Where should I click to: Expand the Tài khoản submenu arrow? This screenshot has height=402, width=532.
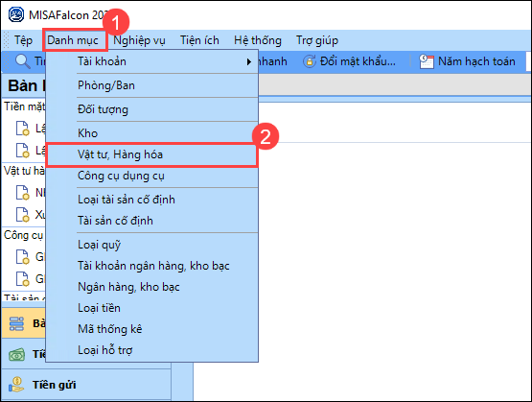249,61
